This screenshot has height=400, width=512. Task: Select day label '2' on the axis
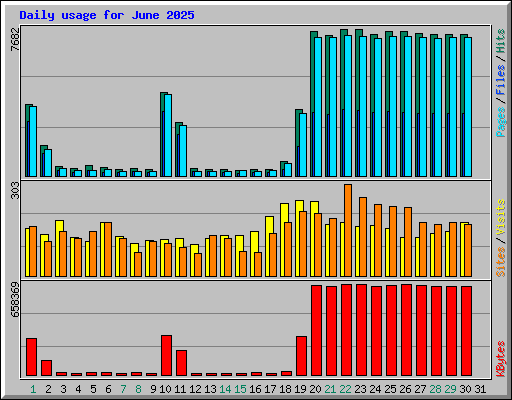(x=48, y=389)
